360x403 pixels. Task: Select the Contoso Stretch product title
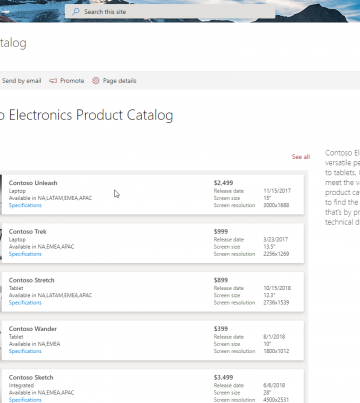point(32,280)
